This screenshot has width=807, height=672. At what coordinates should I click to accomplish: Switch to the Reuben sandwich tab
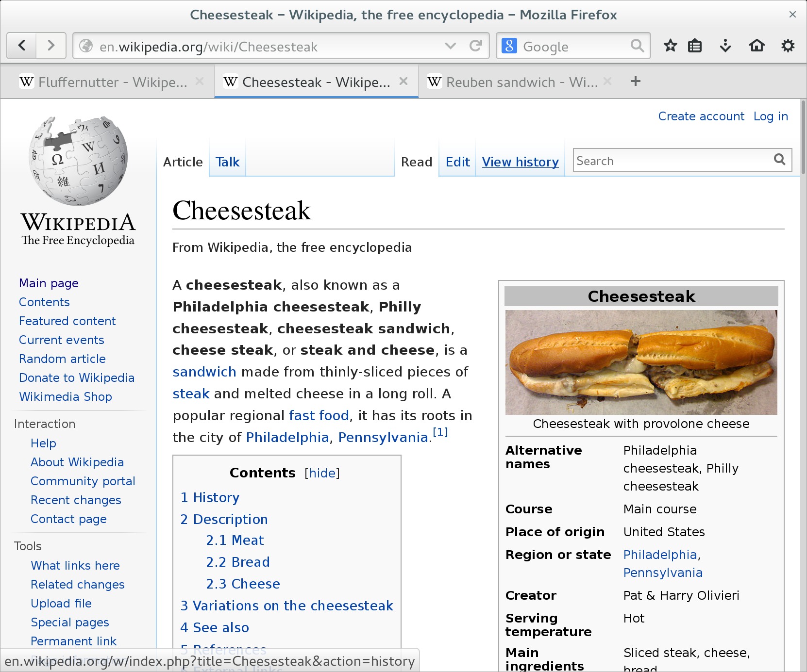click(x=515, y=82)
